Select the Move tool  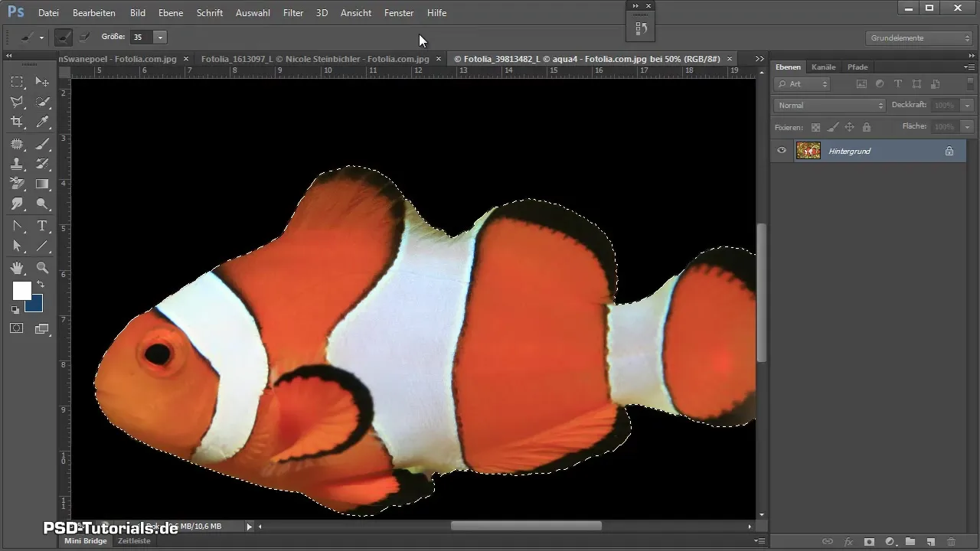[42, 82]
